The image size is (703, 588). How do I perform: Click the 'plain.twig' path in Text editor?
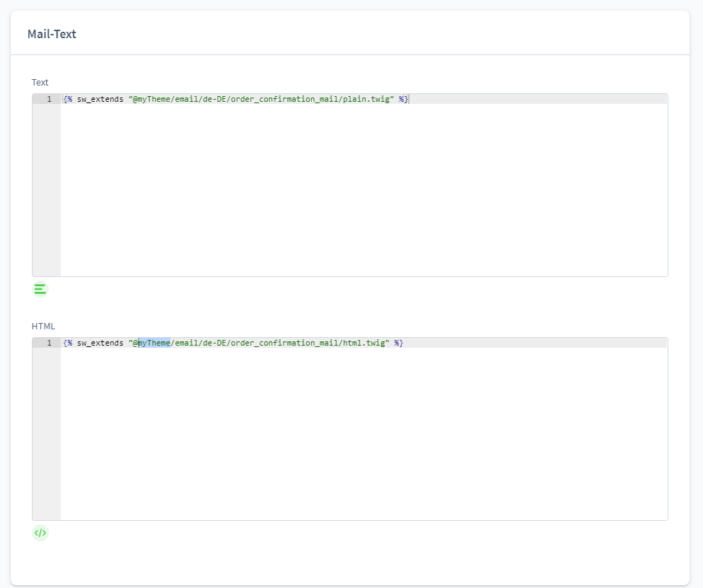tap(366, 99)
